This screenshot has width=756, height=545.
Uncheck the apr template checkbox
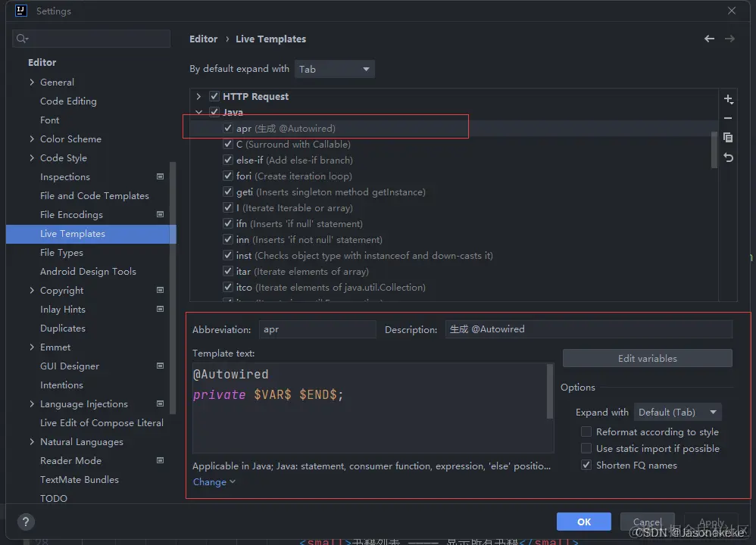coord(227,128)
